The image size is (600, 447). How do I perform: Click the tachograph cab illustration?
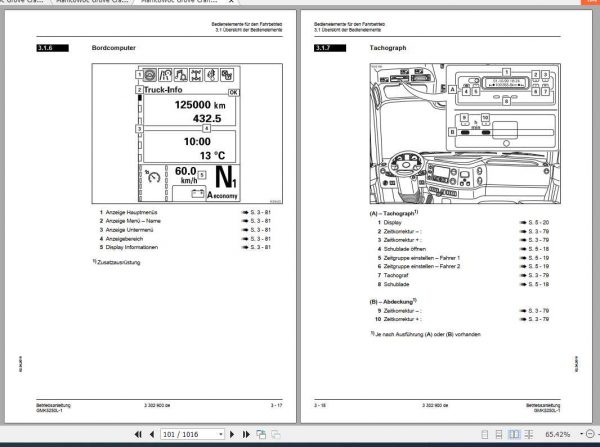coord(465,134)
